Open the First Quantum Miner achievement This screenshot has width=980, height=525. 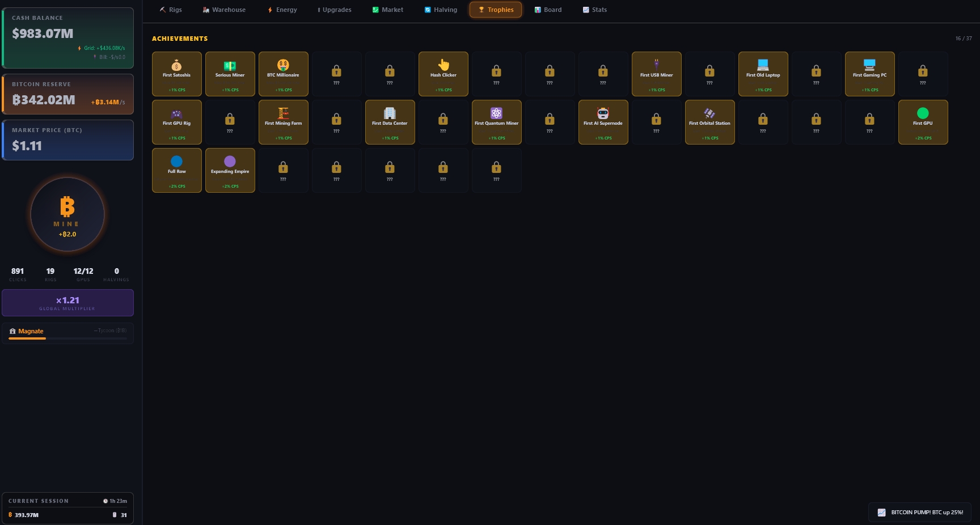click(496, 122)
